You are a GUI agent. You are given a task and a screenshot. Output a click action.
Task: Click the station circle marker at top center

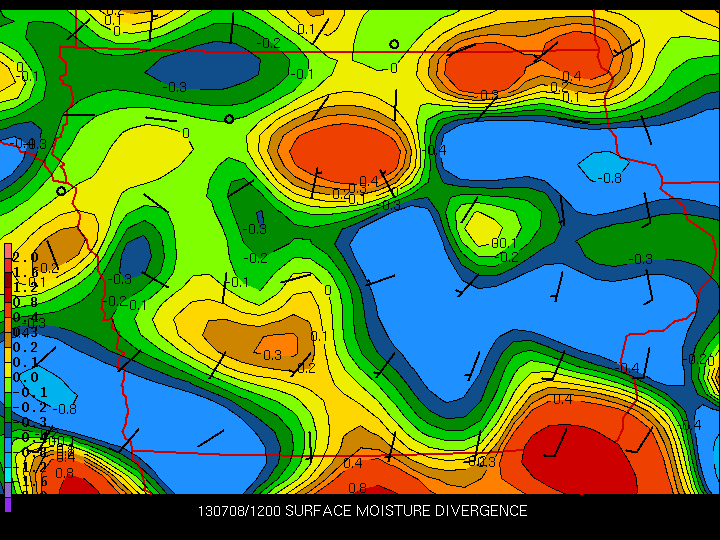click(394, 44)
